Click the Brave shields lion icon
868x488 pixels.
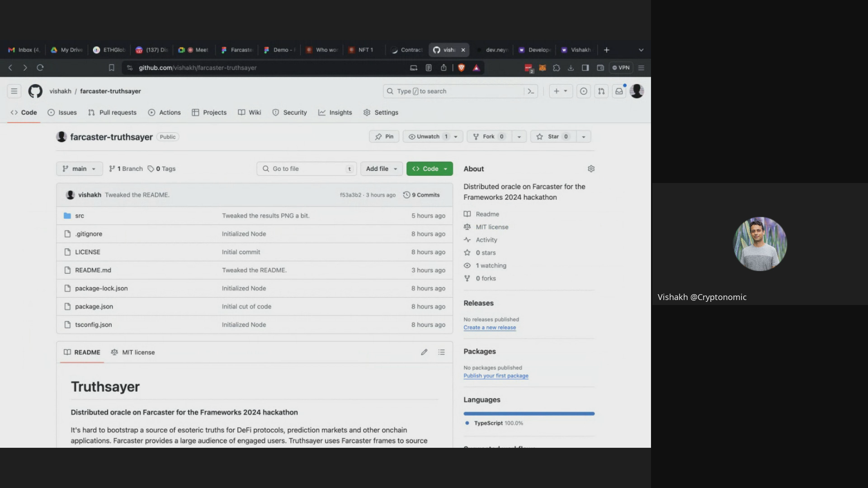tap(462, 68)
